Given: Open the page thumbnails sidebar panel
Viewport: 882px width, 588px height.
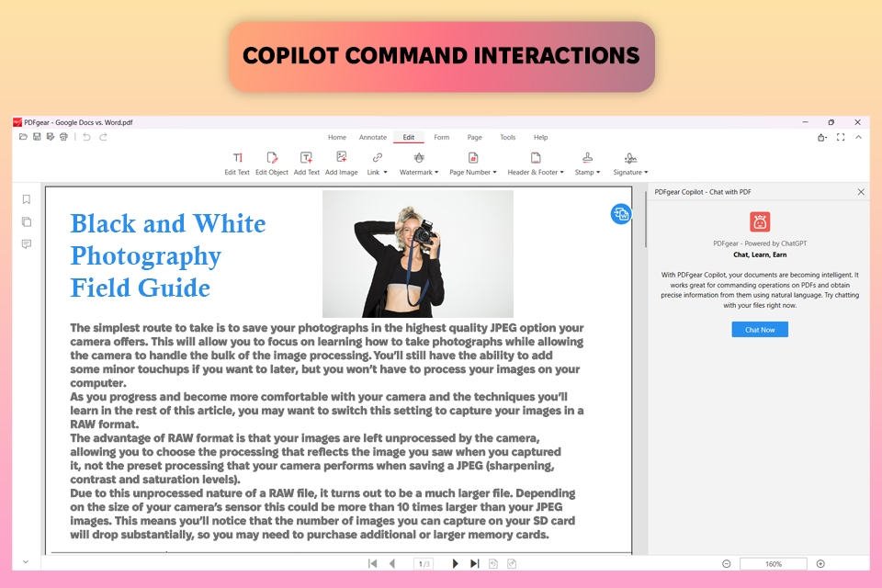Looking at the screenshot, I should point(27,221).
